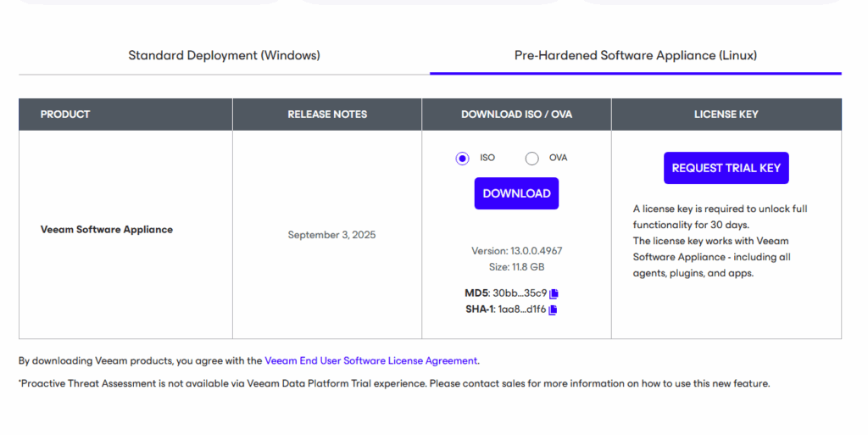Image resolution: width=868 pixels, height=435 pixels.
Task: Click the REQUEST TRIAL KEY button
Action: 726,168
